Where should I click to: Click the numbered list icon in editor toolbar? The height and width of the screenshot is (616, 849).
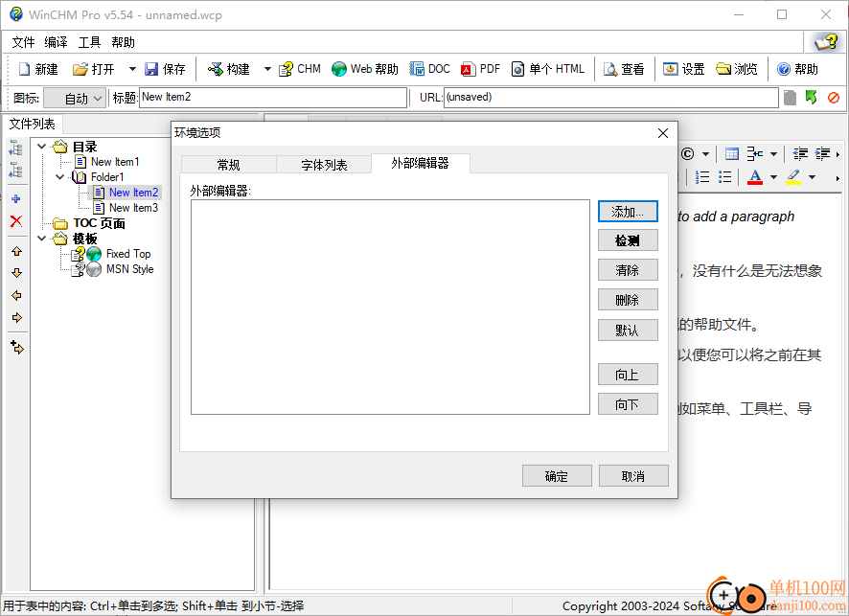[702, 177]
